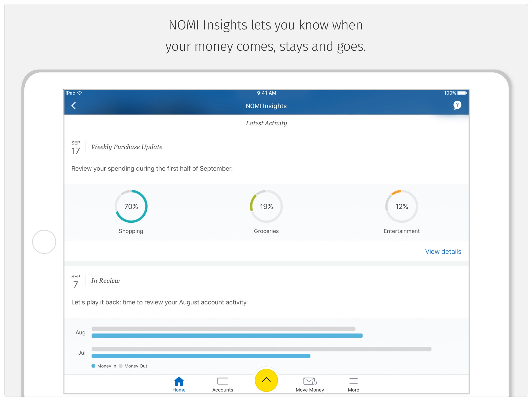Select the Groceries 19% spending ring
Image resolution: width=532 pixels, height=402 pixels.
tap(266, 207)
